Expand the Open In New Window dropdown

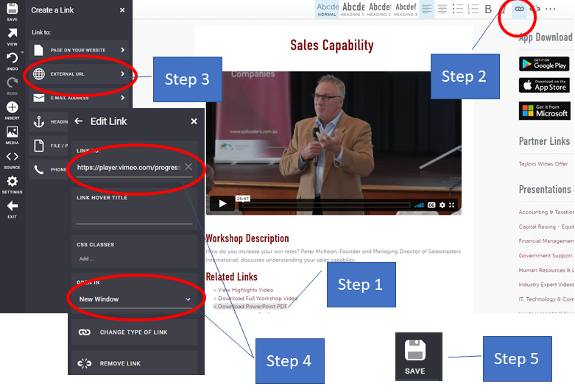pyautogui.click(x=133, y=299)
